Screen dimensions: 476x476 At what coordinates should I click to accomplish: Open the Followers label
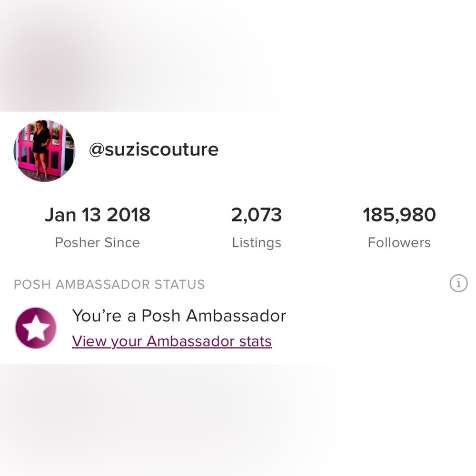pyautogui.click(x=399, y=243)
